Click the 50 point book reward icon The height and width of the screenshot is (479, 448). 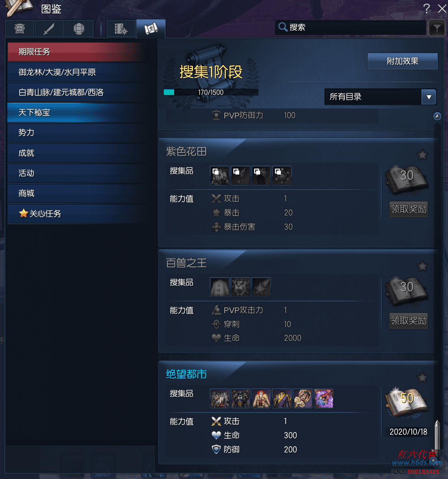tap(407, 401)
